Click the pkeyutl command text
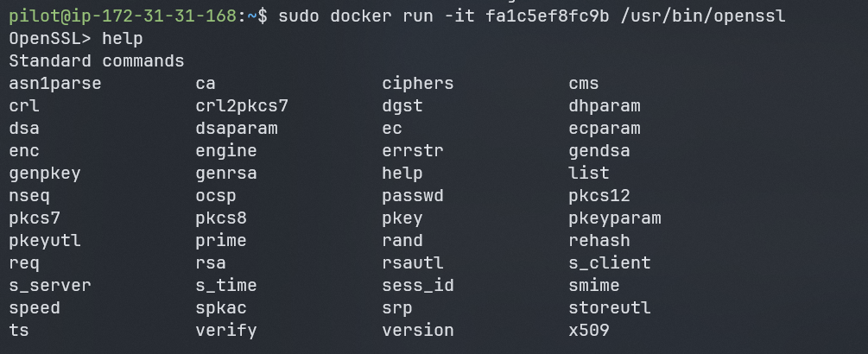The image size is (868, 354). (x=45, y=241)
